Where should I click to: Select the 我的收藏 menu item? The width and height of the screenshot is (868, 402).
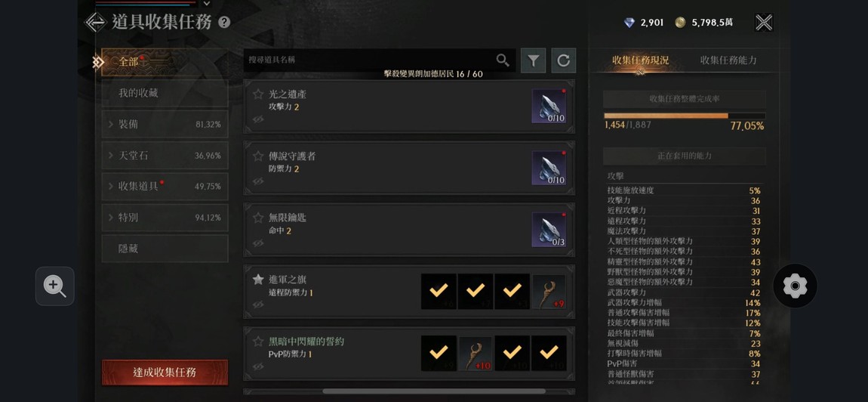pos(165,93)
